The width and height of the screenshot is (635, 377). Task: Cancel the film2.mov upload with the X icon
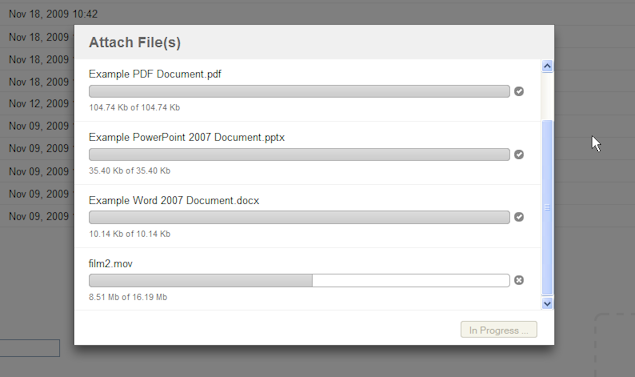[519, 280]
